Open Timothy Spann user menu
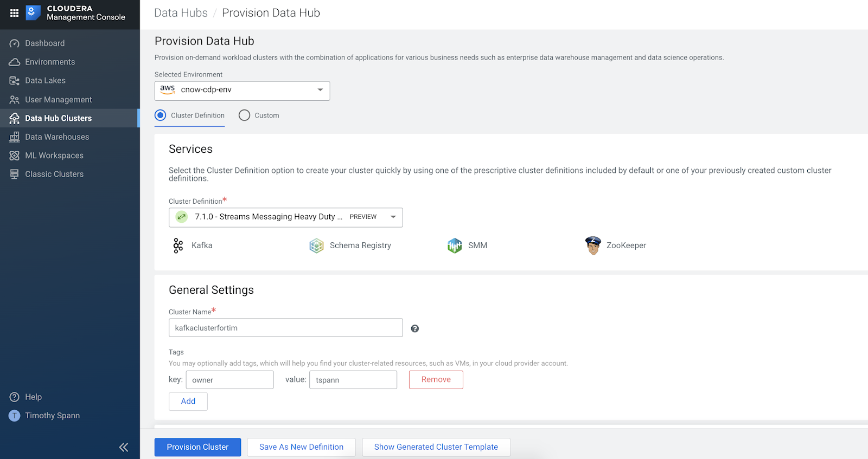868x459 pixels. 53,416
